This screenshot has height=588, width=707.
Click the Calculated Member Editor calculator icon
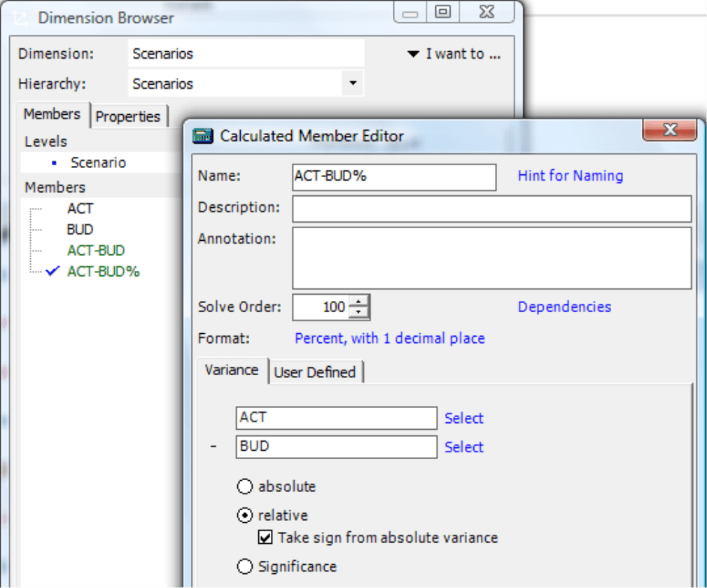coord(203,136)
